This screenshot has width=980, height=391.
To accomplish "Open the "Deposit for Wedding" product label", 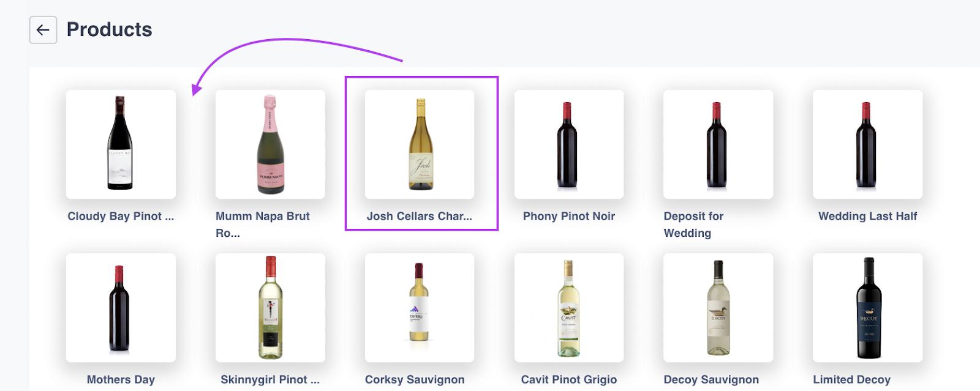I will coord(693,224).
